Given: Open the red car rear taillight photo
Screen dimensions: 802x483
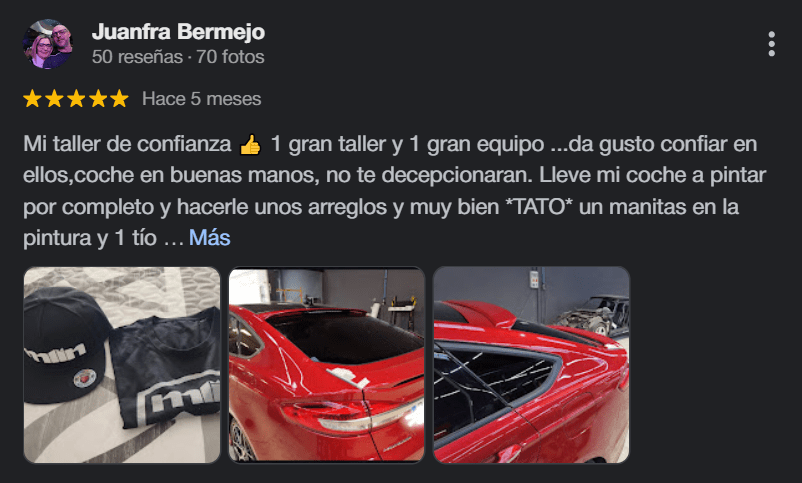Looking at the screenshot, I should (326, 365).
